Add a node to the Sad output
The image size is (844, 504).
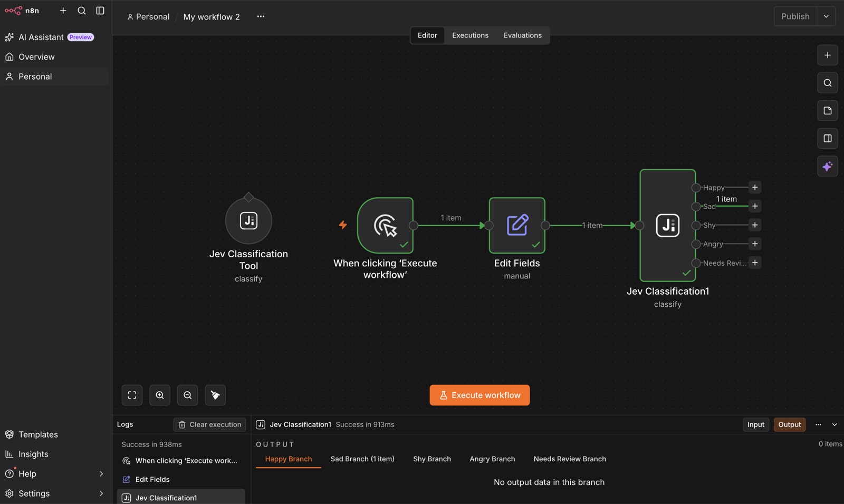click(x=755, y=206)
